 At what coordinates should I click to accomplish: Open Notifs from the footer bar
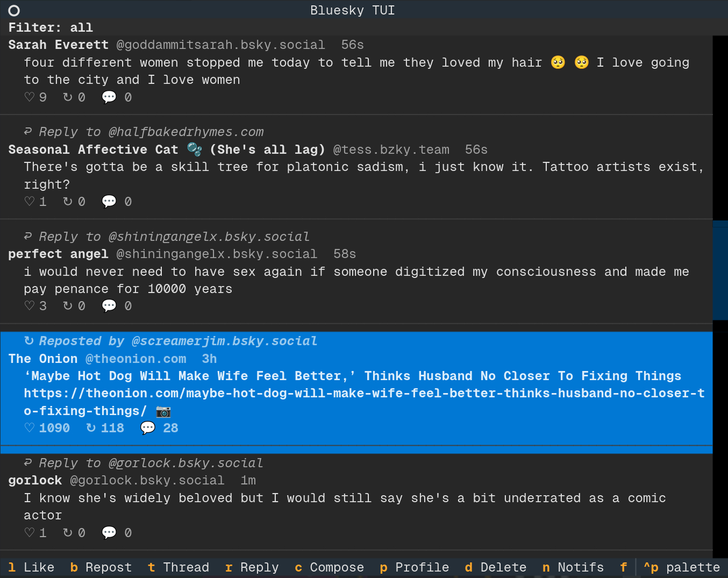[573, 568]
